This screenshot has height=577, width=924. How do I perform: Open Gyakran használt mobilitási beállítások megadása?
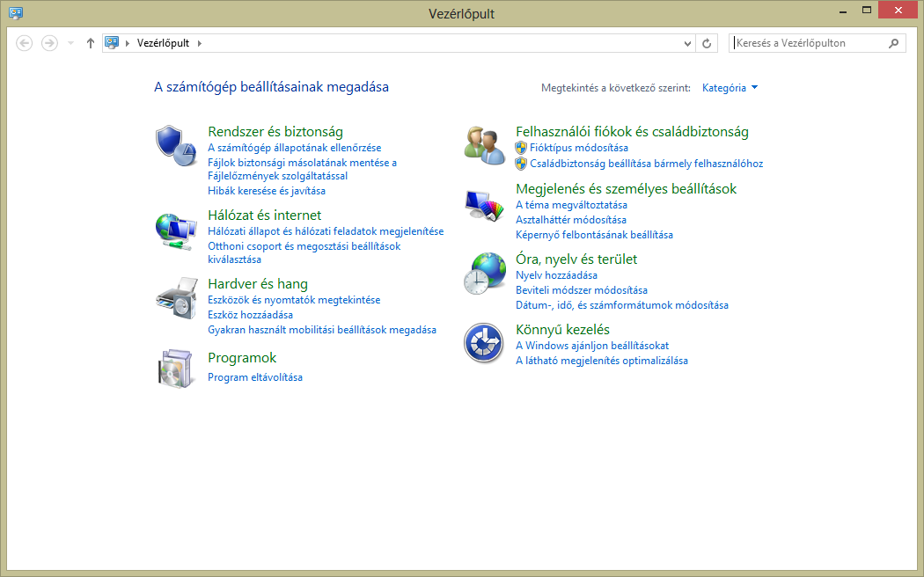322,330
